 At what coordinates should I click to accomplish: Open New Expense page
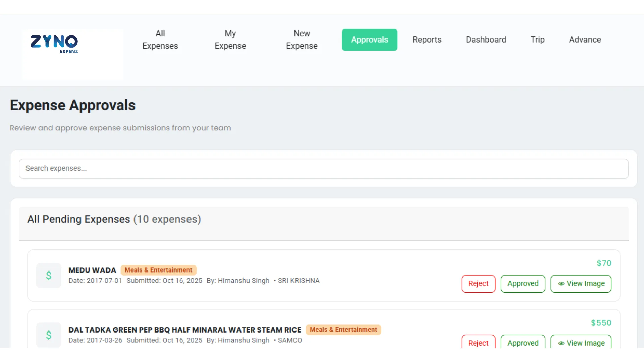(302, 40)
